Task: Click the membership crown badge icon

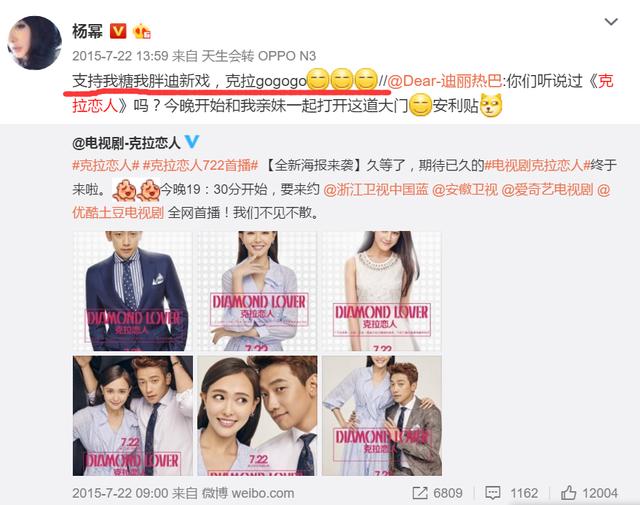Action: click(142, 31)
